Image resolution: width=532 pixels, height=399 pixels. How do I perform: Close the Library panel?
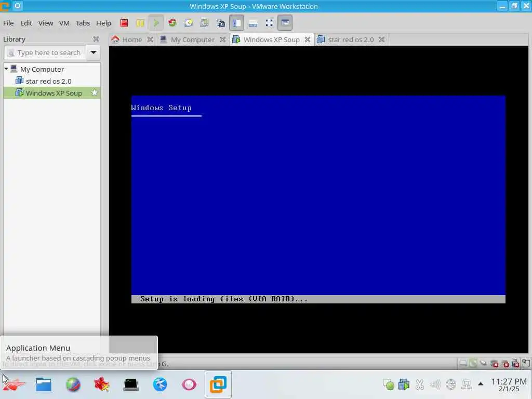[x=96, y=39]
